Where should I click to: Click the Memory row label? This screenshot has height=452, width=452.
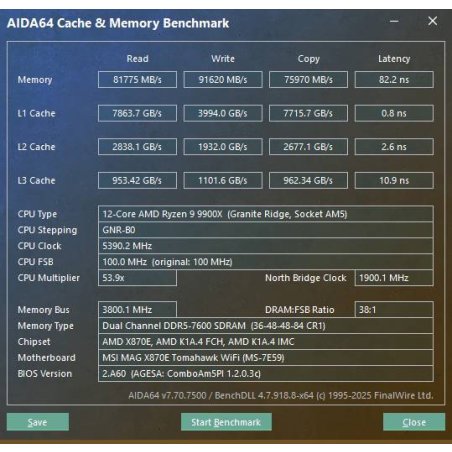click(35, 80)
